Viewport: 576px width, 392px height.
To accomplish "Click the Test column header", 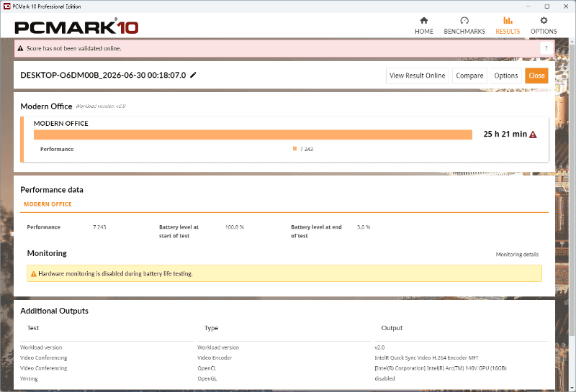I will coord(33,328).
